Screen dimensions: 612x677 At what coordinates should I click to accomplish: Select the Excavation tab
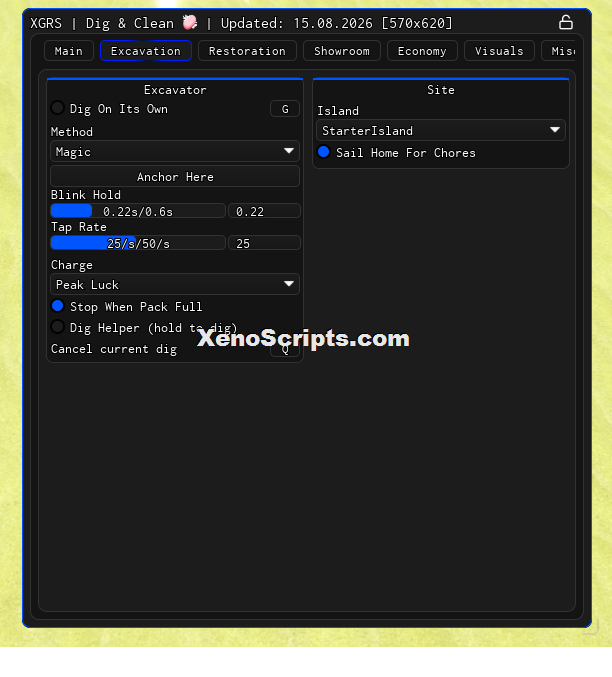tap(146, 51)
